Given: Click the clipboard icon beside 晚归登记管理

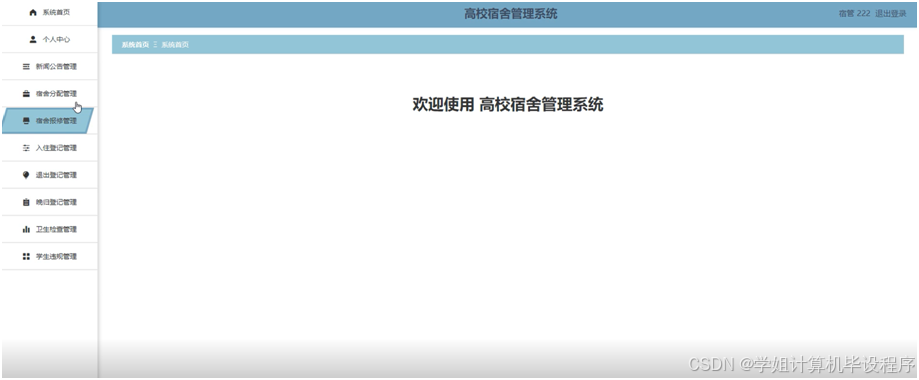Looking at the screenshot, I should tap(26, 202).
